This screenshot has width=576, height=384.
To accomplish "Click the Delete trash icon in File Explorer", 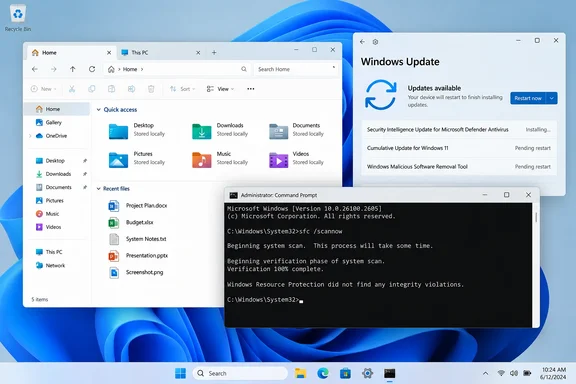I will click(151, 89).
